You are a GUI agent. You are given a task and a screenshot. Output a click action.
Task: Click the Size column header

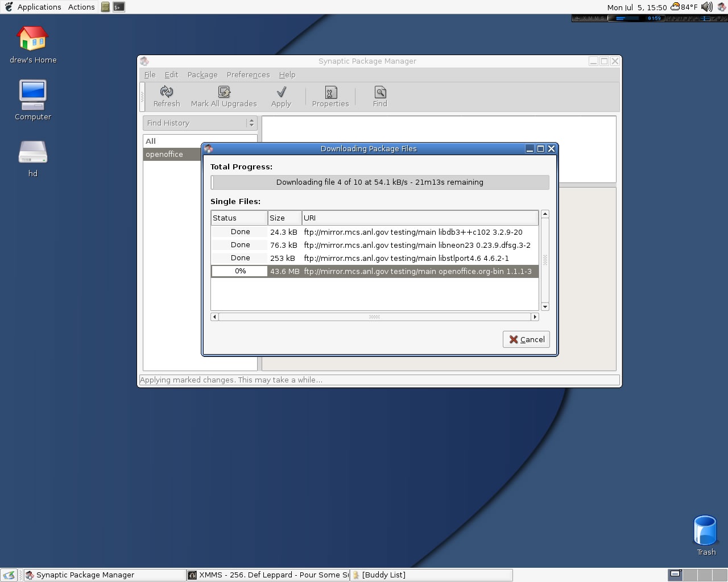(x=284, y=218)
